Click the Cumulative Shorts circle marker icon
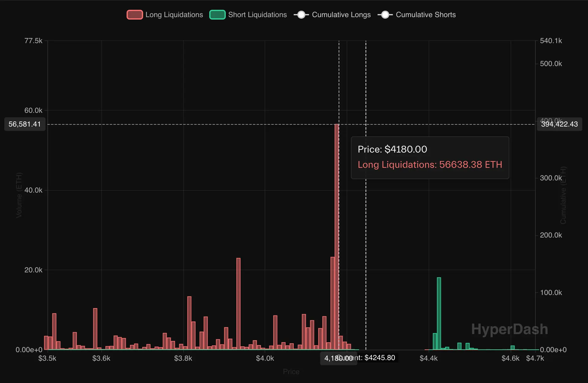 tap(385, 14)
